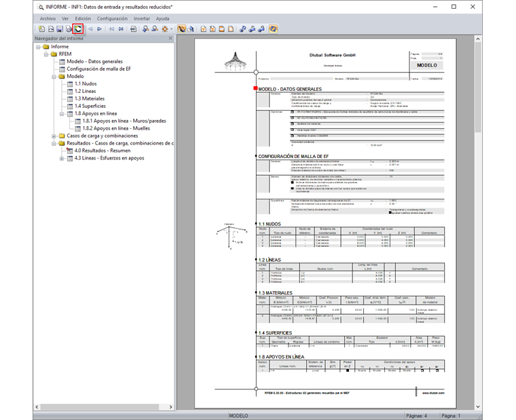Open the Configuración menu

(112, 19)
